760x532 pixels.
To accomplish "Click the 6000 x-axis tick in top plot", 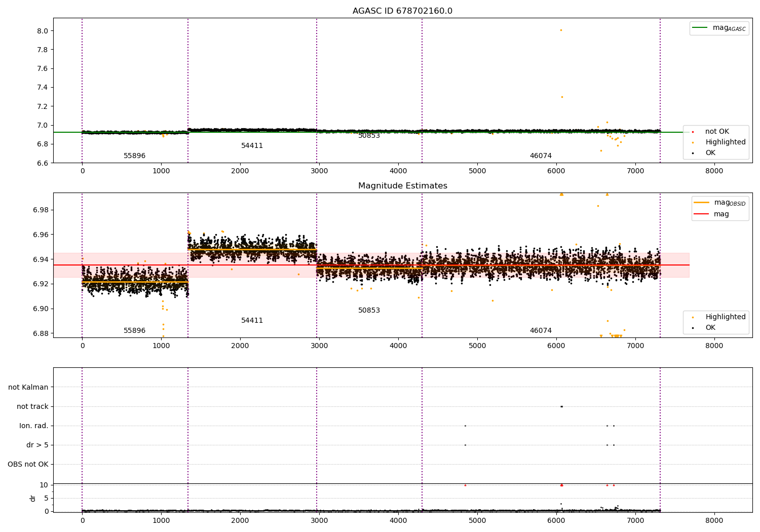I will coord(556,171).
